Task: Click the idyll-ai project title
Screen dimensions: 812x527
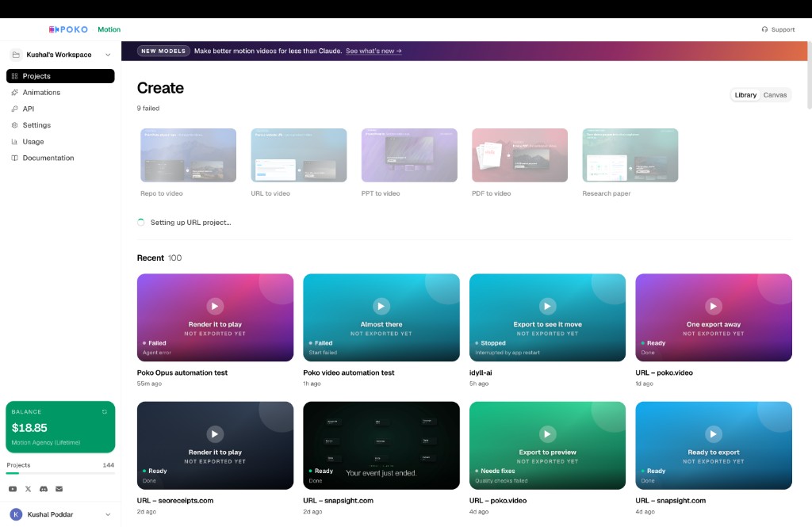Action: [x=481, y=372]
